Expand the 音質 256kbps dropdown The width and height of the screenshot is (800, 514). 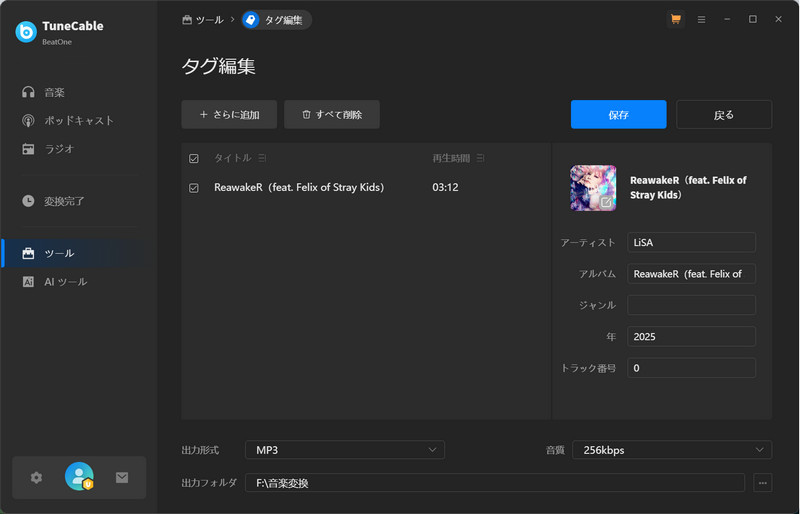672,450
